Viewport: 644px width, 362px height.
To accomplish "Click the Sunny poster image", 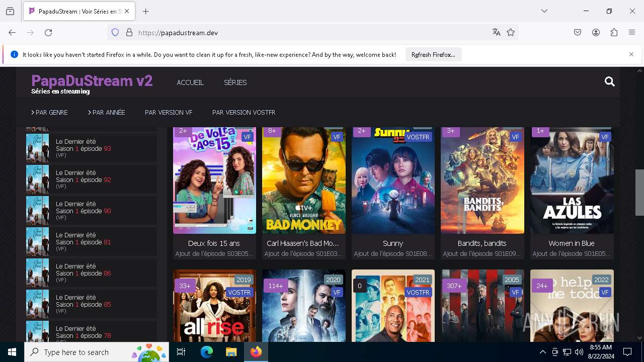I will click(393, 181).
